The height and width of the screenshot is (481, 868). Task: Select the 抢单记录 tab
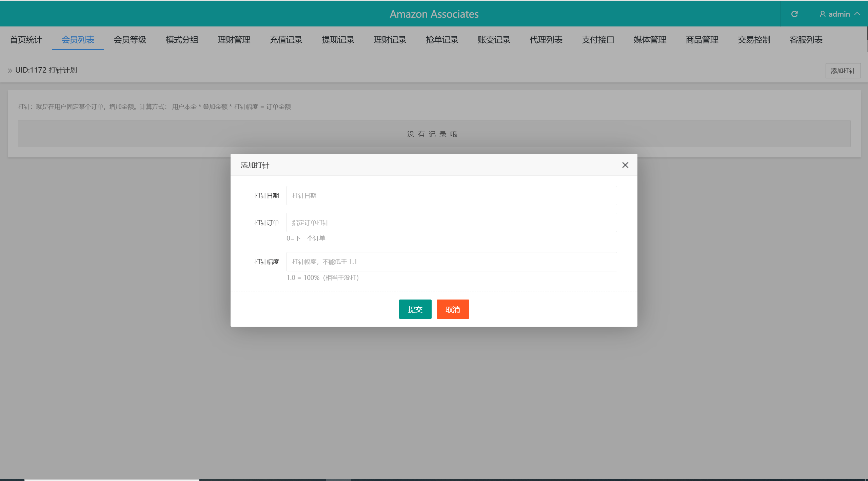(442, 40)
